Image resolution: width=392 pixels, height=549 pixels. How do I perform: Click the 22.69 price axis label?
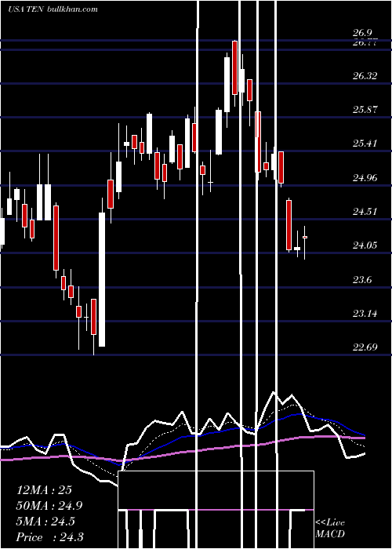click(x=365, y=347)
